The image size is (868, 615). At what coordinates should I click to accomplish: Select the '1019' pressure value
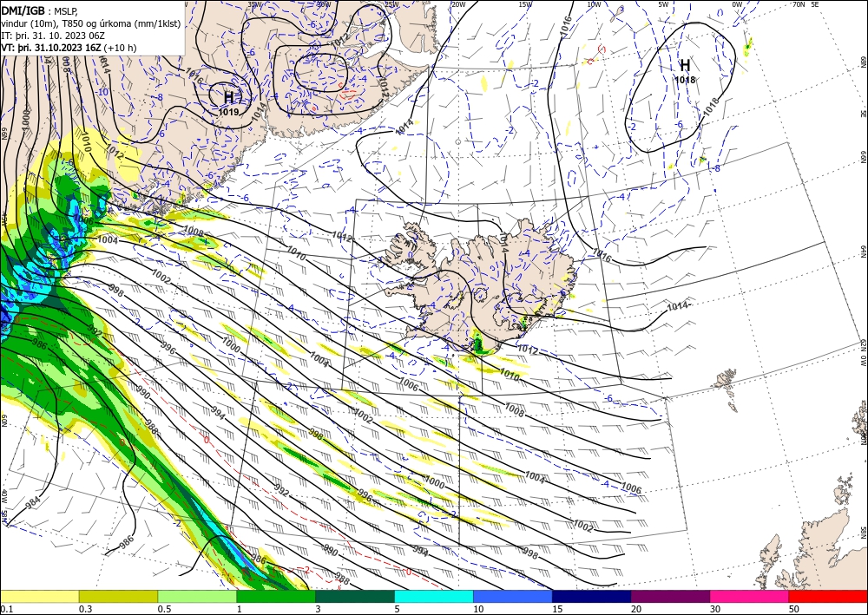(x=228, y=112)
